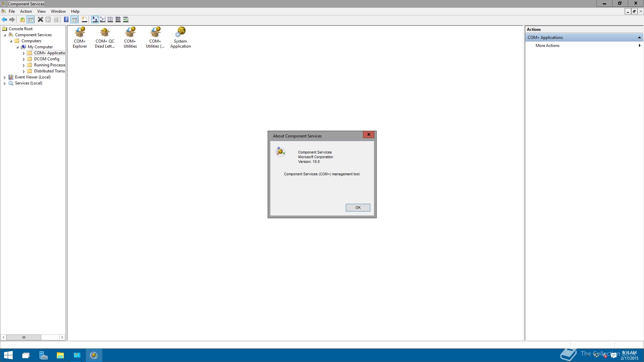Collapse the Component Services tree node
Viewport: 644px width, 362px height.
click(5, 35)
